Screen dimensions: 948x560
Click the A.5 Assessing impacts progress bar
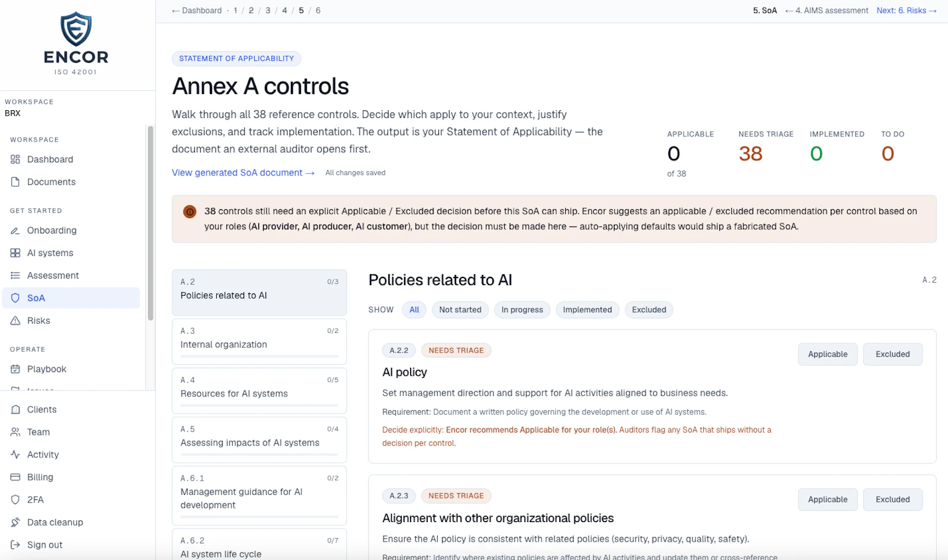tap(259, 455)
